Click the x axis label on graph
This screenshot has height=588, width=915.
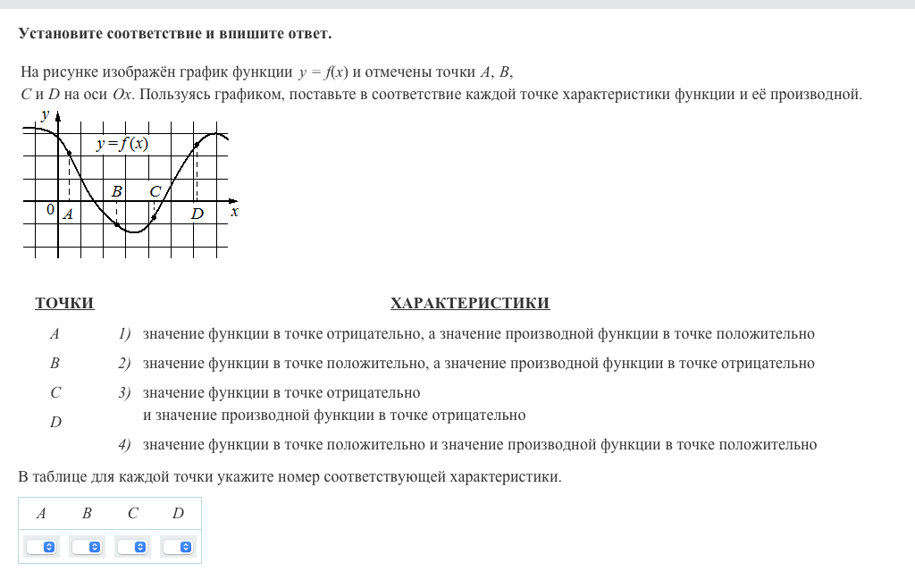tap(234, 212)
